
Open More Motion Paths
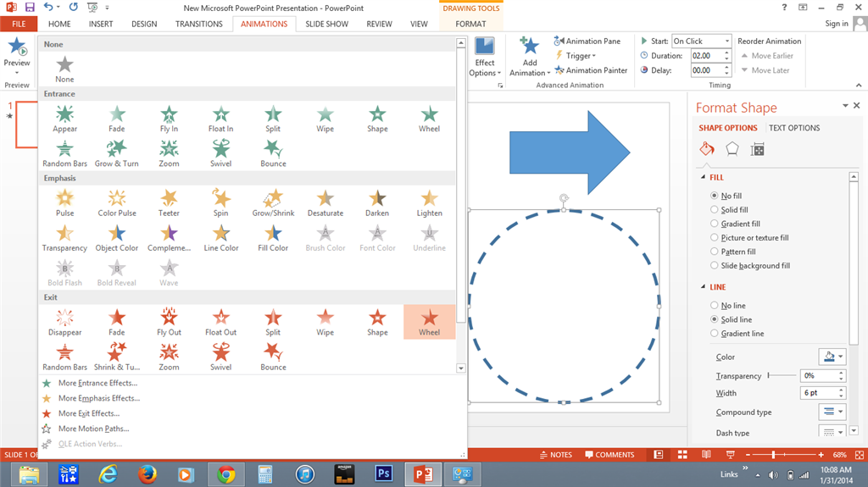pyautogui.click(x=93, y=429)
